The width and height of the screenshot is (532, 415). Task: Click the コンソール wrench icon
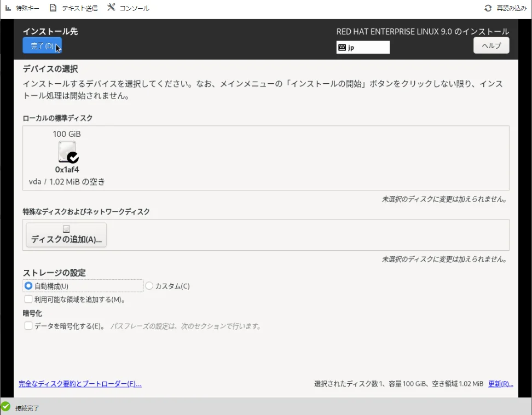tap(111, 8)
